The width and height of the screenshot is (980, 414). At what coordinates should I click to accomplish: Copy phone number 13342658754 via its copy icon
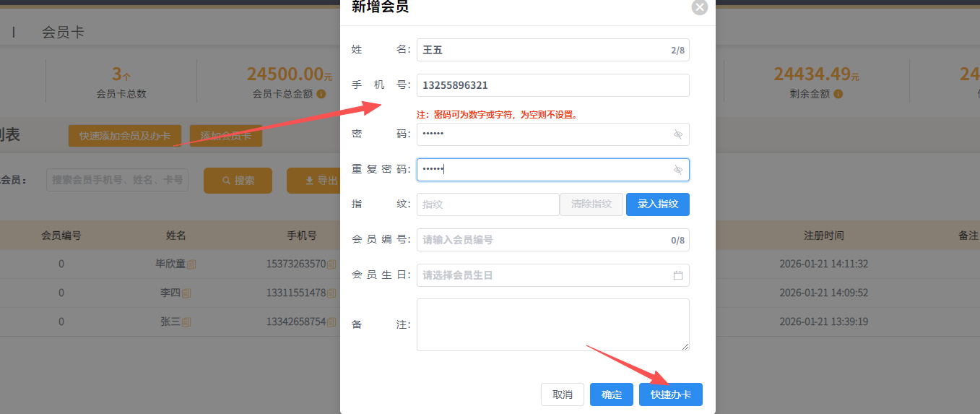pyautogui.click(x=331, y=322)
